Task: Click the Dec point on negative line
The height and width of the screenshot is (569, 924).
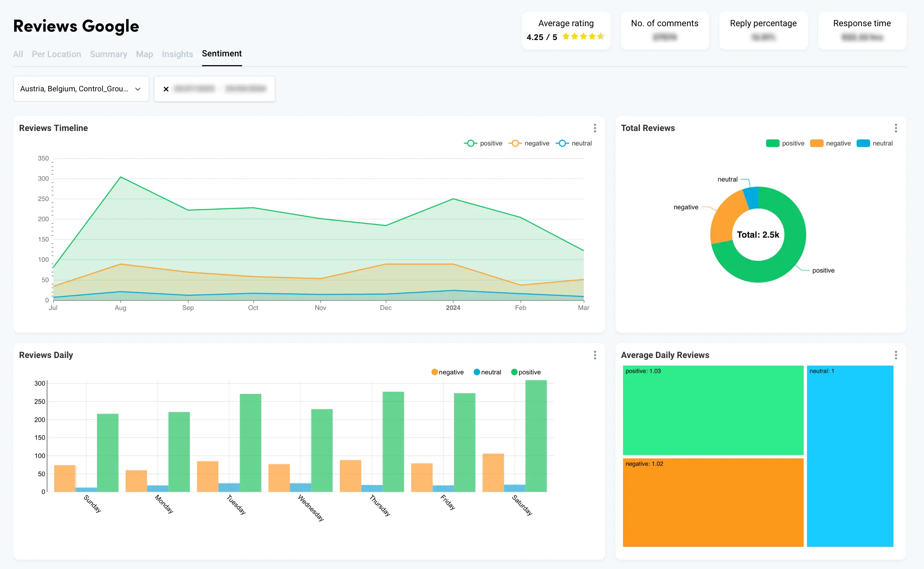Action: pyautogui.click(x=385, y=264)
